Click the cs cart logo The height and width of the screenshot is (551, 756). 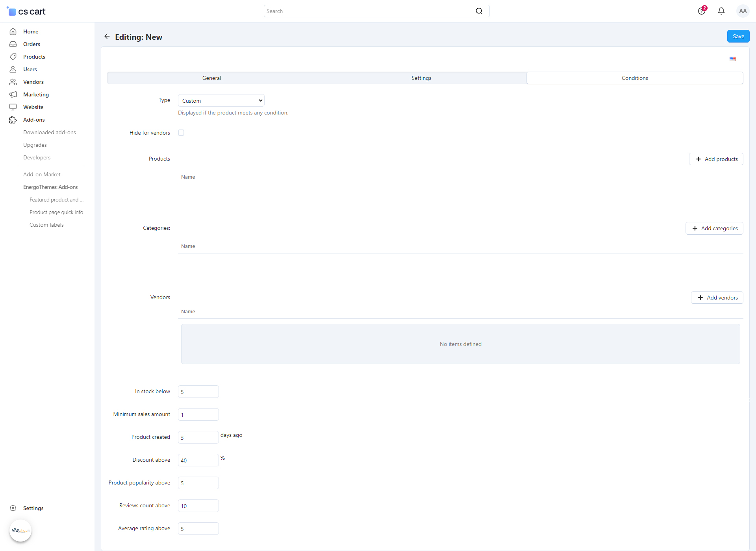(x=26, y=11)
